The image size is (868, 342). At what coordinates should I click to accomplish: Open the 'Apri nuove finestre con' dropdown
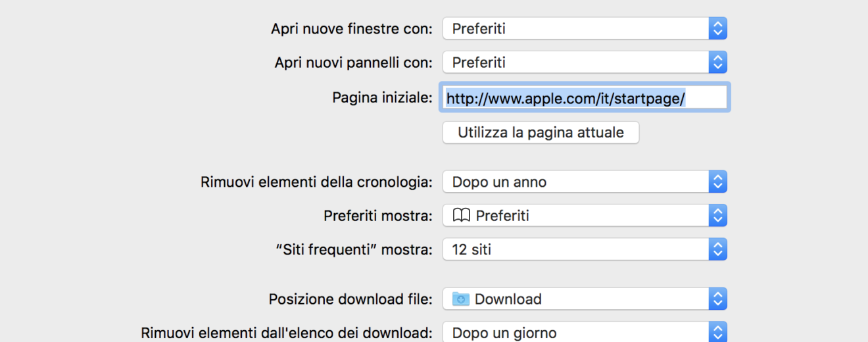click(576, 29)
